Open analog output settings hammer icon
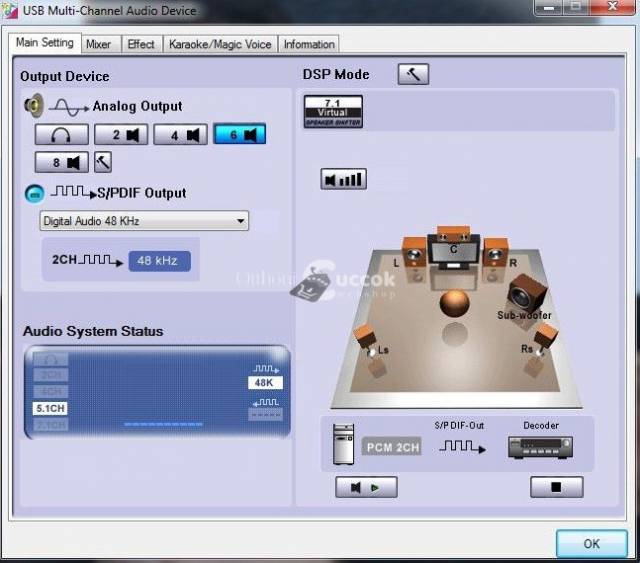 [x=103, y=162]
